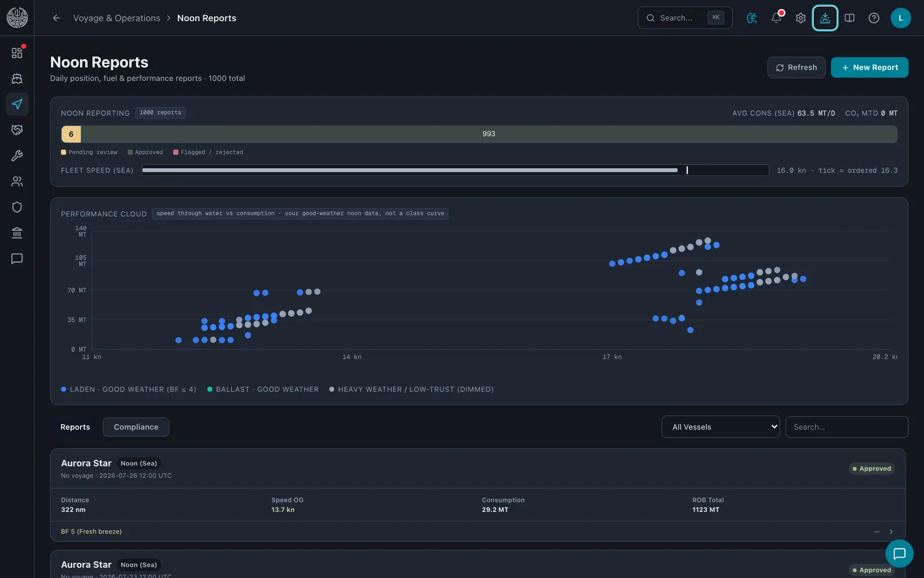Focus the top Search box
This screenshot has width=924, height=578.
coord(684,18)
